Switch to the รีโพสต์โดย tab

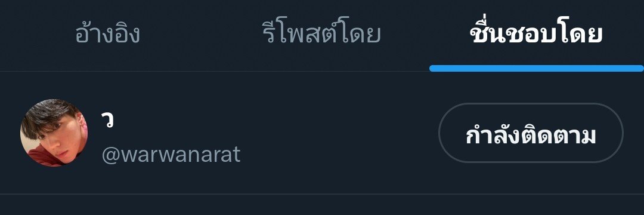(x=321, y=35)
